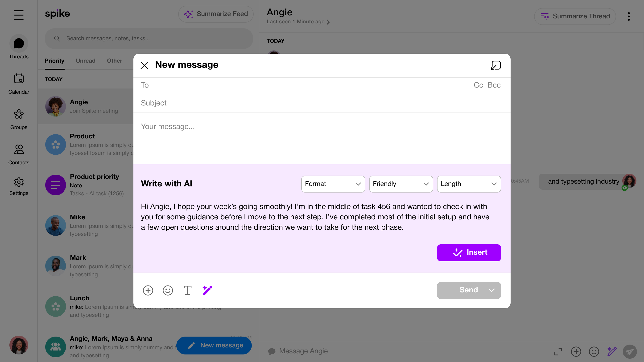Click the AI magic wand icon in composer
The width and height of the screenshot is (644, 362).
click(207, 290)
